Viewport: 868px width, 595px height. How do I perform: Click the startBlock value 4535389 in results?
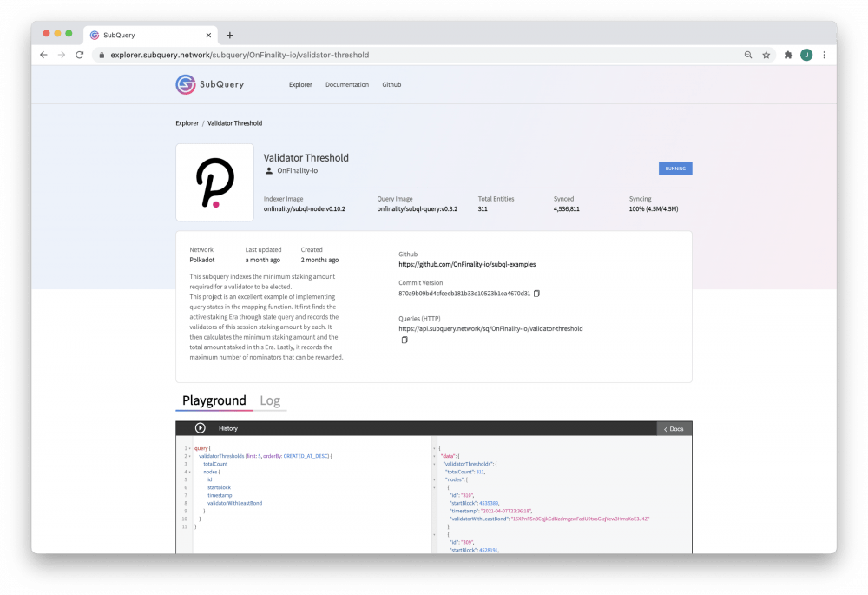[x=489, y=503]
